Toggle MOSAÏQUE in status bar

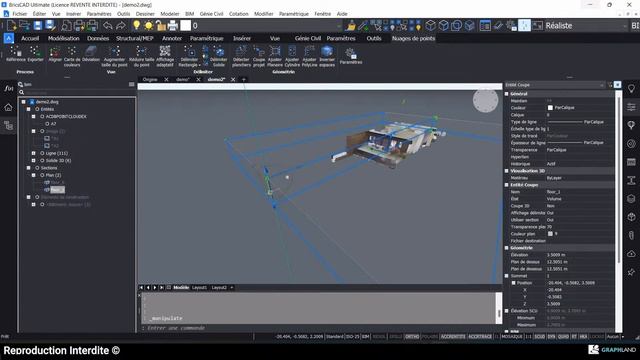tap(512, 337)
